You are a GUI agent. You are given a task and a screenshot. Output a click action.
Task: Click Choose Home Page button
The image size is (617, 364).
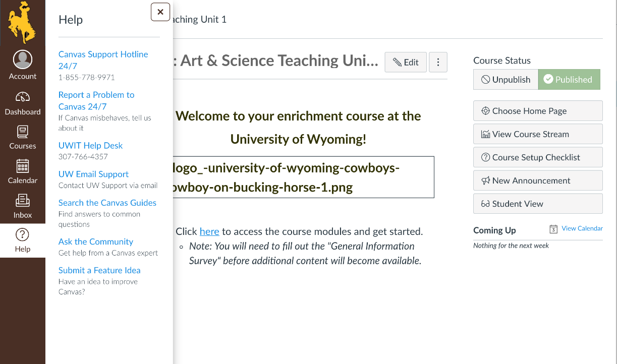click(538, 111)
